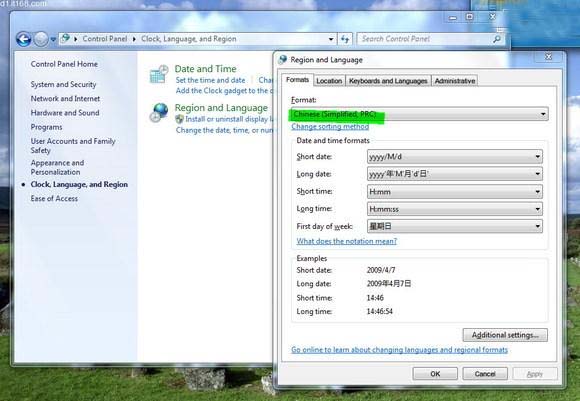580x401 pixels.
Task: Open the Date and Time heading
Action: point(205,69)
